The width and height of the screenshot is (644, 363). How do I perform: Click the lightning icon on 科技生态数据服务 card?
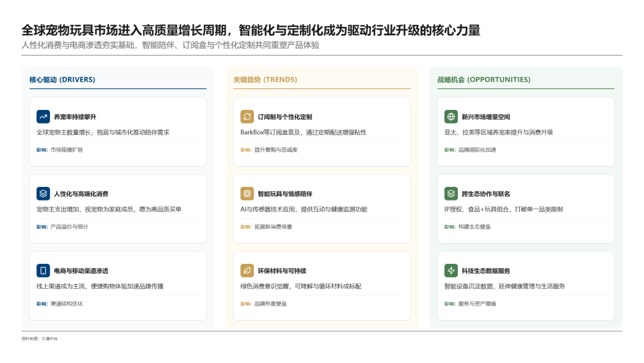tap(451, 270)
